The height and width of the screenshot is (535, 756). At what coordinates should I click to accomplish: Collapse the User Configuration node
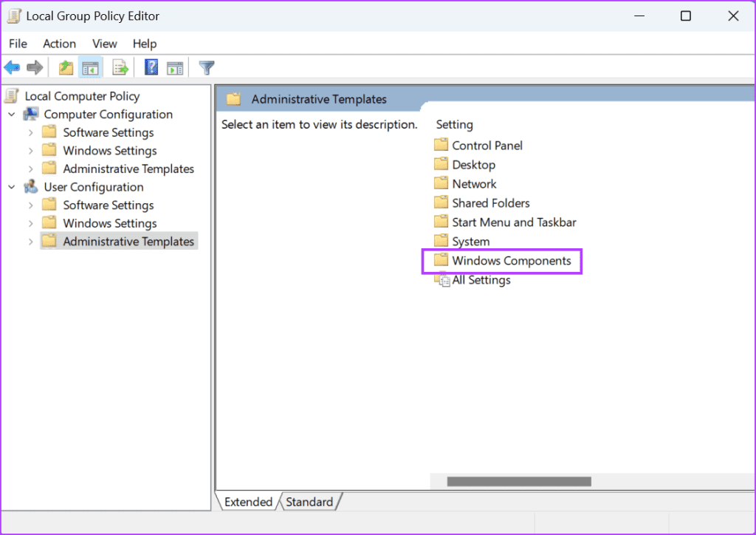(12, 187)
